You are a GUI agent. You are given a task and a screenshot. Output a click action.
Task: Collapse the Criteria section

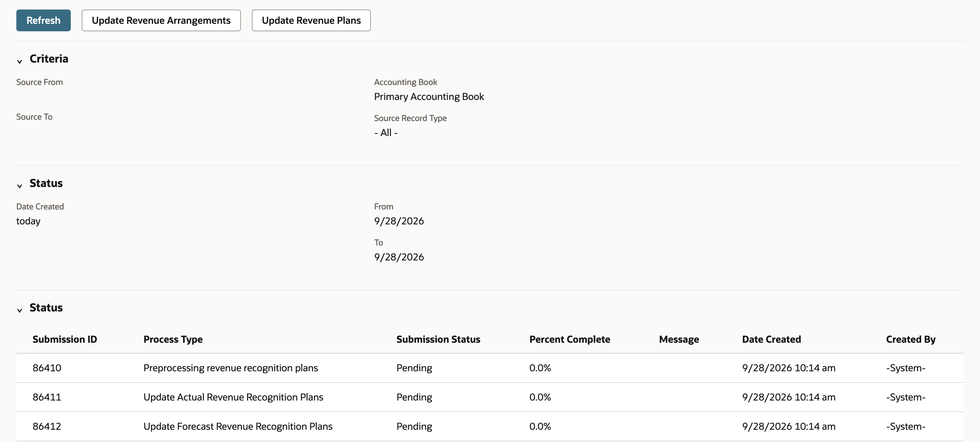[20, 61]
